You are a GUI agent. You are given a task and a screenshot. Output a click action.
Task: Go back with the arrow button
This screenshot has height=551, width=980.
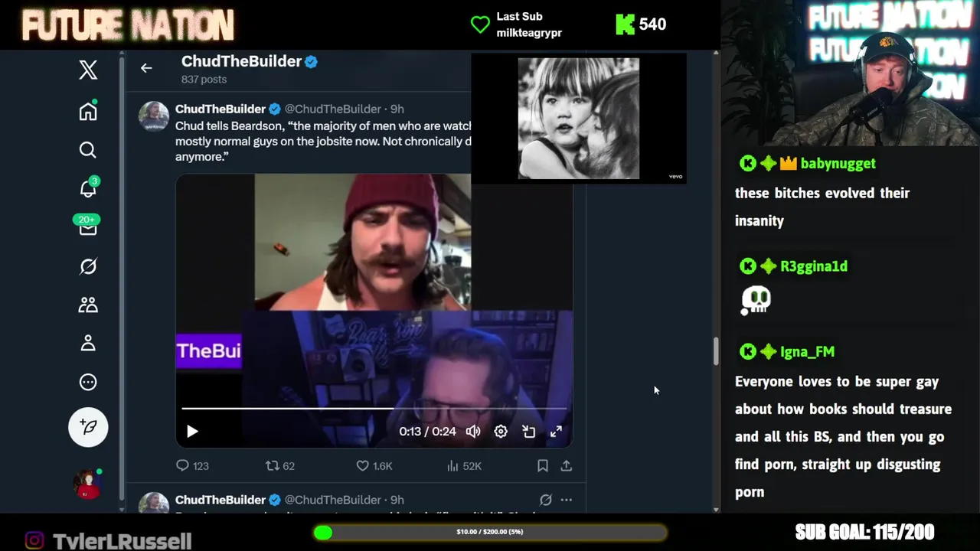[x=146, y=68]
